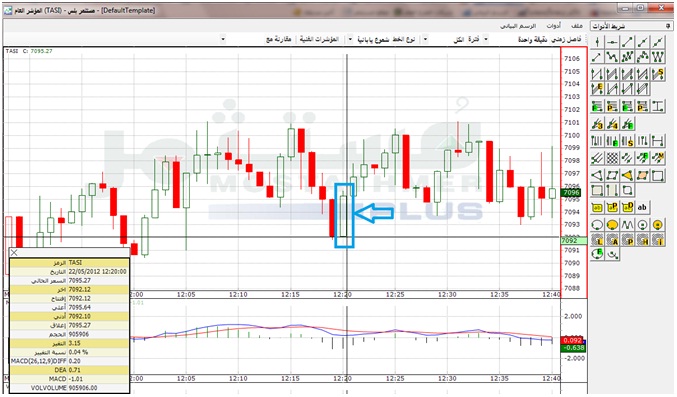Open the line type candlestick dropdown
The height and width of the screenshot is (397, 677).
click(350, 39)
